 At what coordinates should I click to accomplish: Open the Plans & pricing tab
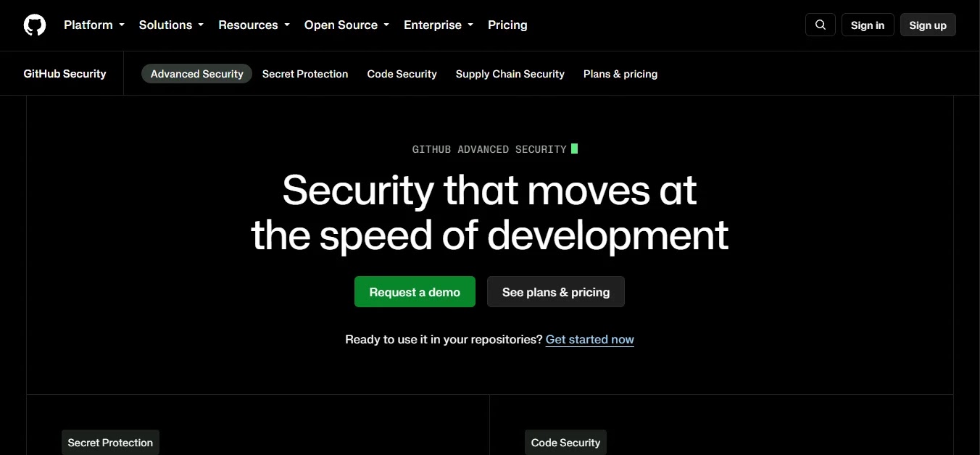(620, 74)
